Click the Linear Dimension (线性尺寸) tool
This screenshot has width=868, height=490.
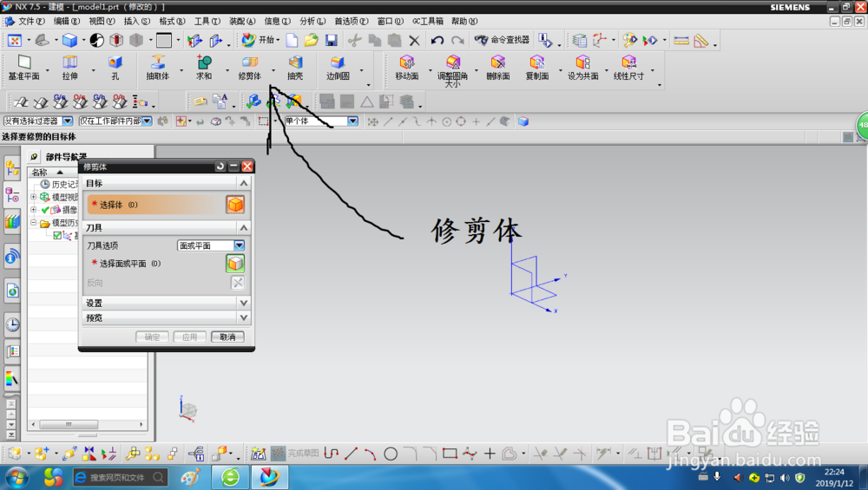tap(628, 68)
